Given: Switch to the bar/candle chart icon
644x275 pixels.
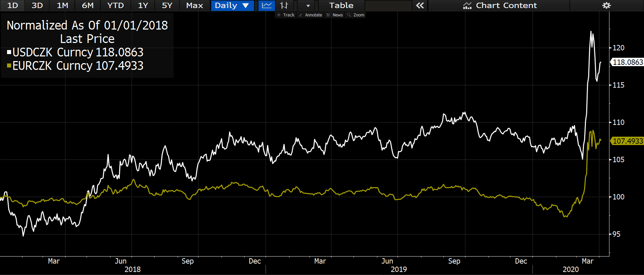Looking at the screenshot, I should click(x=284, y=5).
